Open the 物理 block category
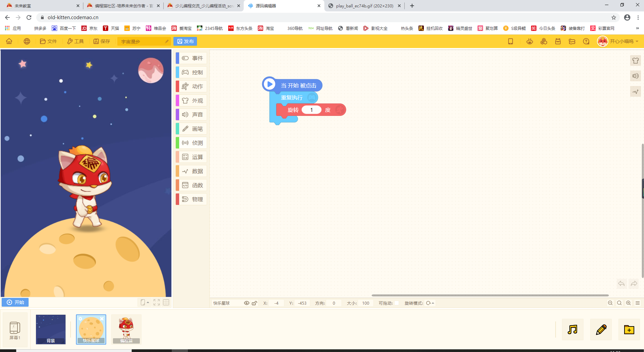This screenshot has width=644, height=352. point(192,199)
